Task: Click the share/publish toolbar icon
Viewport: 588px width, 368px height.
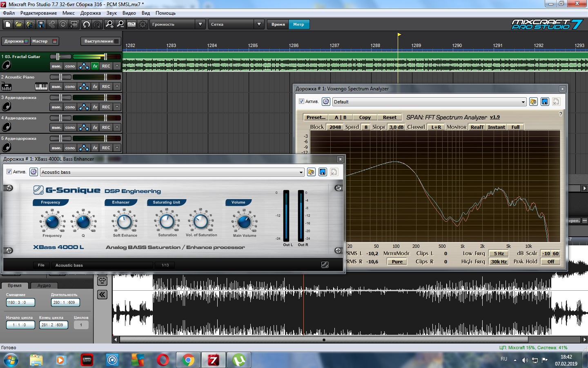Action: coord(52,25)
